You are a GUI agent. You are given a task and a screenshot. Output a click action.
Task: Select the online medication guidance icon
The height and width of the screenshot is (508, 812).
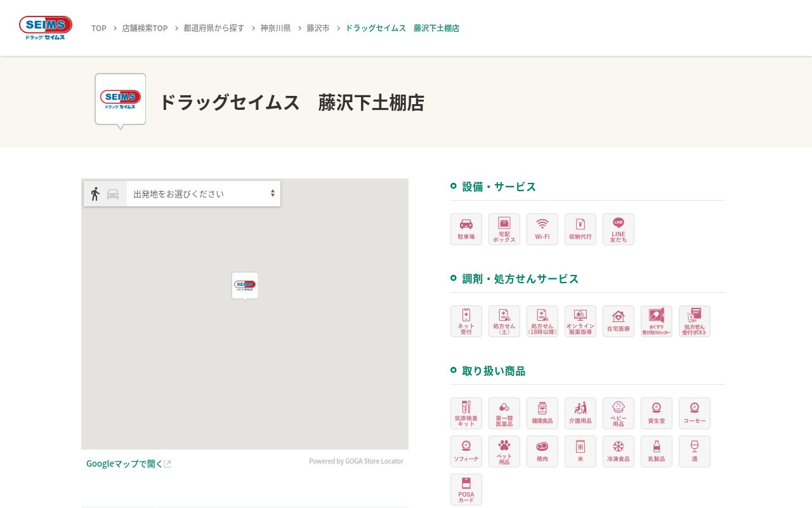(580, 321)
